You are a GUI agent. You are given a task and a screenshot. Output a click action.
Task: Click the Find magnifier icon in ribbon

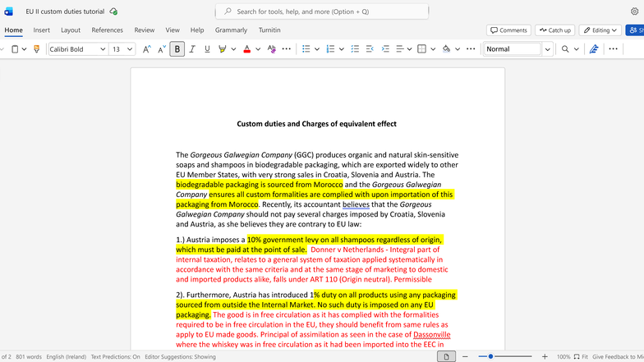pos(565,49)
